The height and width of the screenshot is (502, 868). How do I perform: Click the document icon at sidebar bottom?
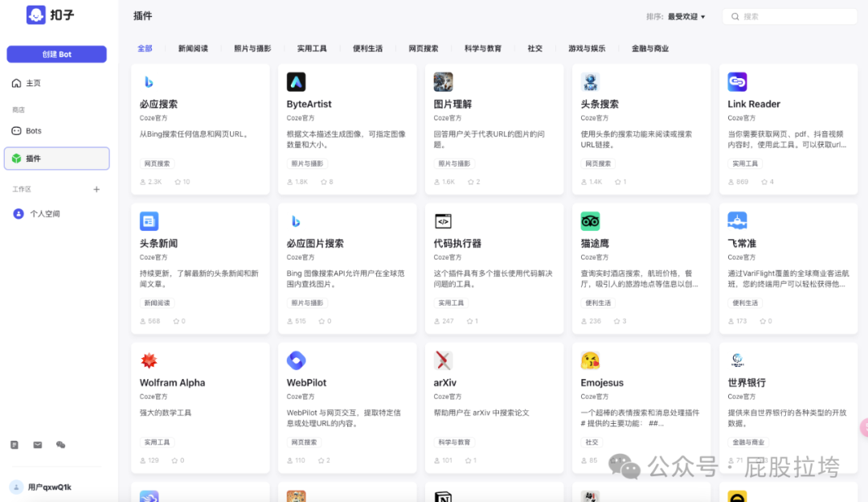(x=14, y=445)
